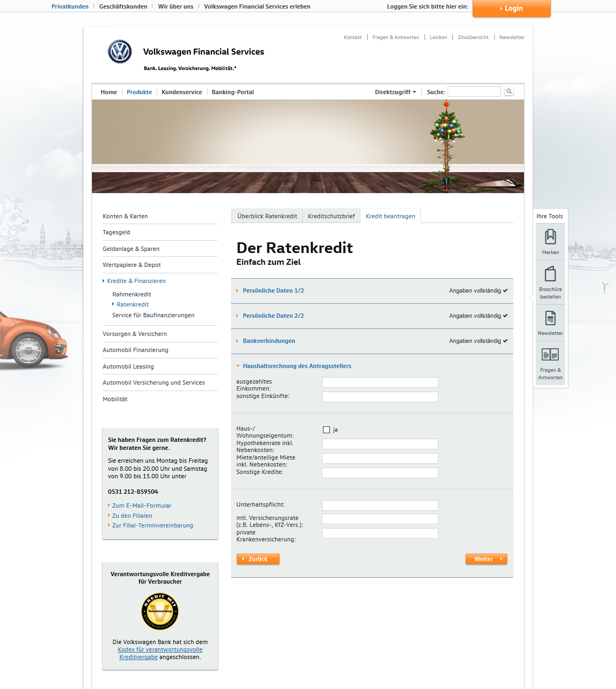Screen dimensions: 616x689
Task: Click the Volkswagen logo
Action: click(120, 52)
